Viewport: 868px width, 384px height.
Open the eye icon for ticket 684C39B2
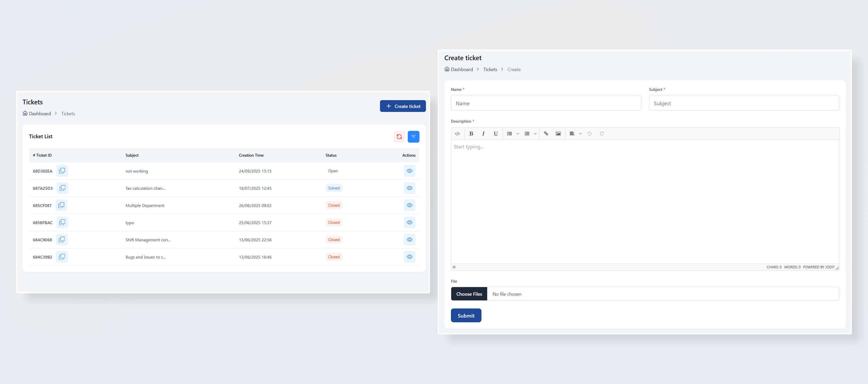click(409, 257)
